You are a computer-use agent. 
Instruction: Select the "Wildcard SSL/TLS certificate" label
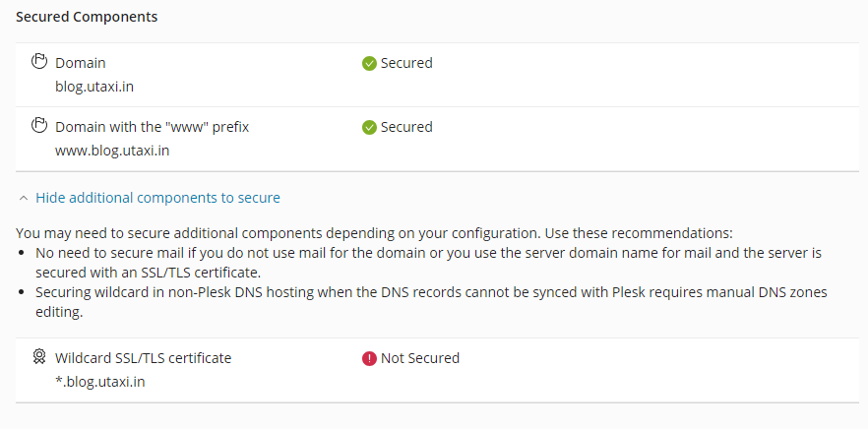[x=143, y=358]
